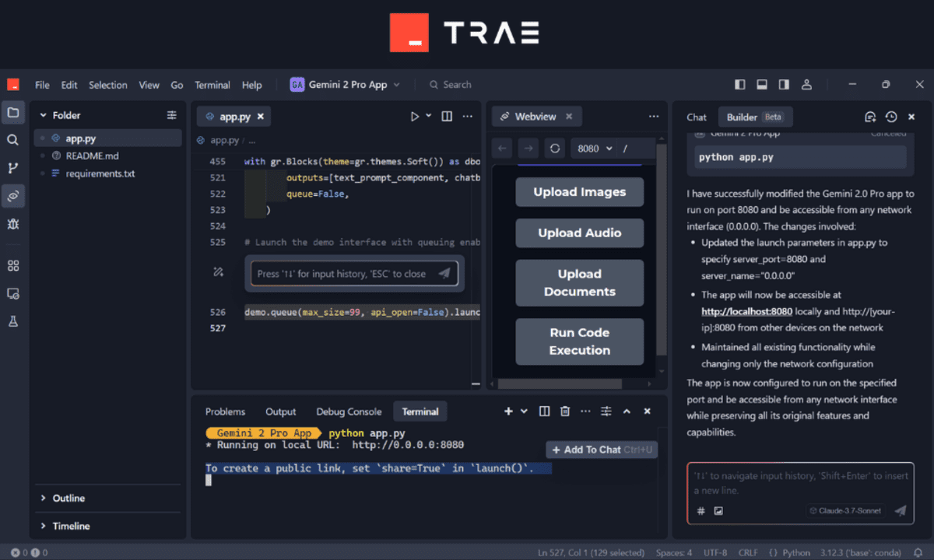Toggle the primary sidebar layout icon
This screenshot has width=934, height=560.
740,85
